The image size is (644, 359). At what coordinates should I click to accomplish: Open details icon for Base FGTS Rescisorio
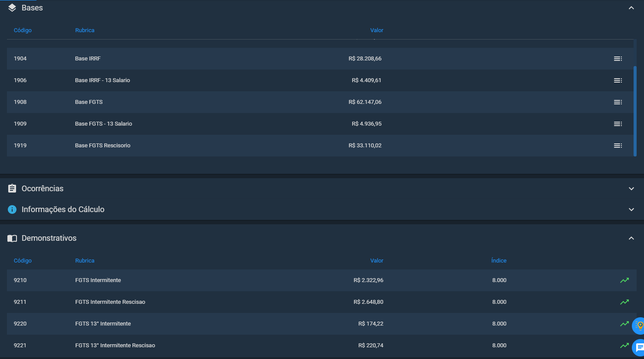[x=618, y=146]
